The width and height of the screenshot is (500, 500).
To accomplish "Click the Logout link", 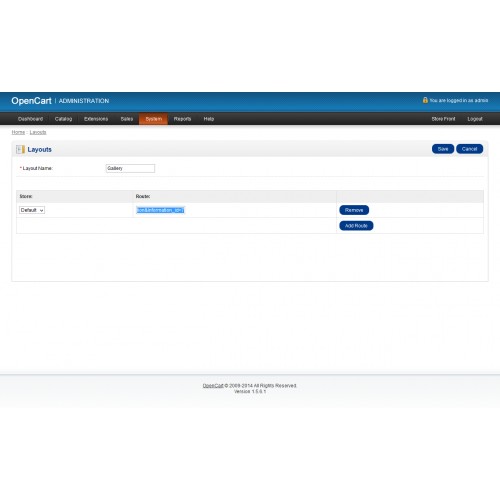I will pos(475,119).
